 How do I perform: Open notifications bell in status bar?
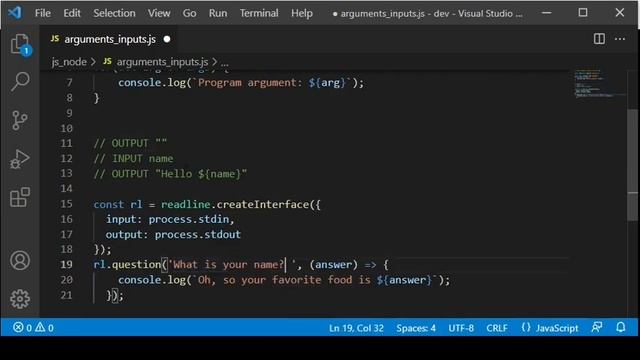621,327
